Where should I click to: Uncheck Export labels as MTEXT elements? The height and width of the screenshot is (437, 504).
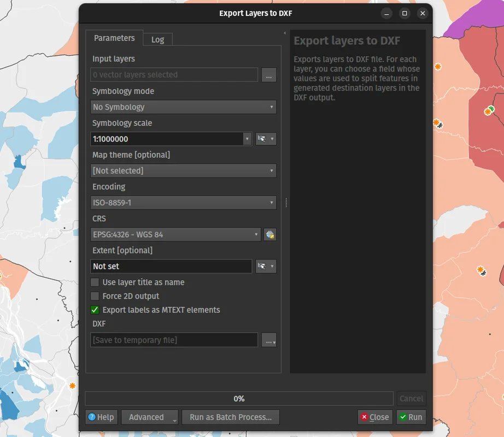95,310
